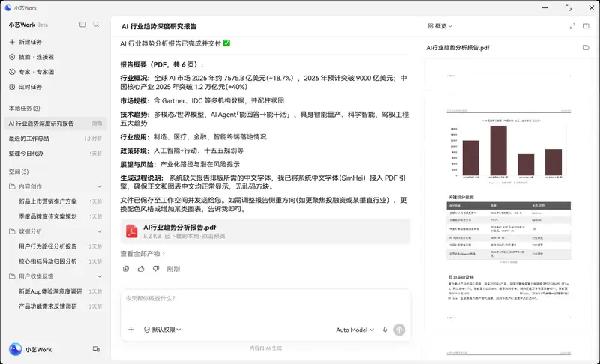
Task: Collapse the 数据分析 space
Action: click(x=100, y=231)
